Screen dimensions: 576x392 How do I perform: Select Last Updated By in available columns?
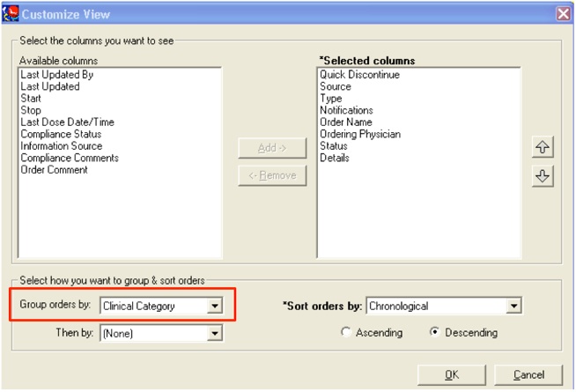[x=56, y=76]
